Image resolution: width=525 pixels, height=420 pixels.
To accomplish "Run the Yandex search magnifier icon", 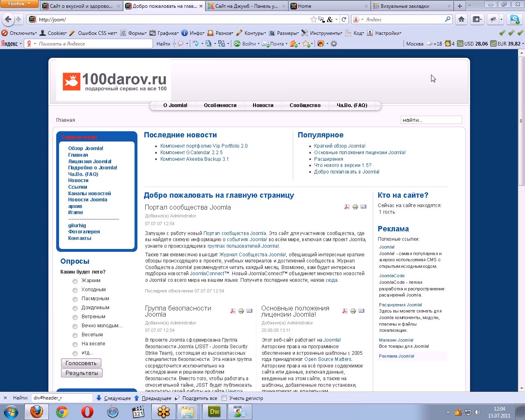I will [447, 19].
